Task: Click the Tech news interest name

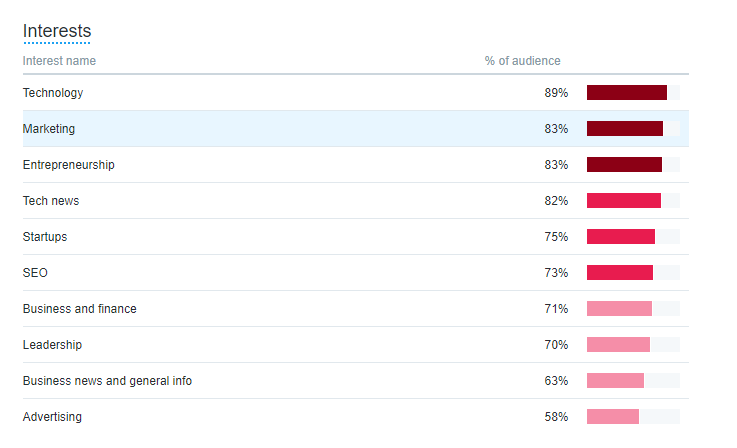Action: click(51, 201)
